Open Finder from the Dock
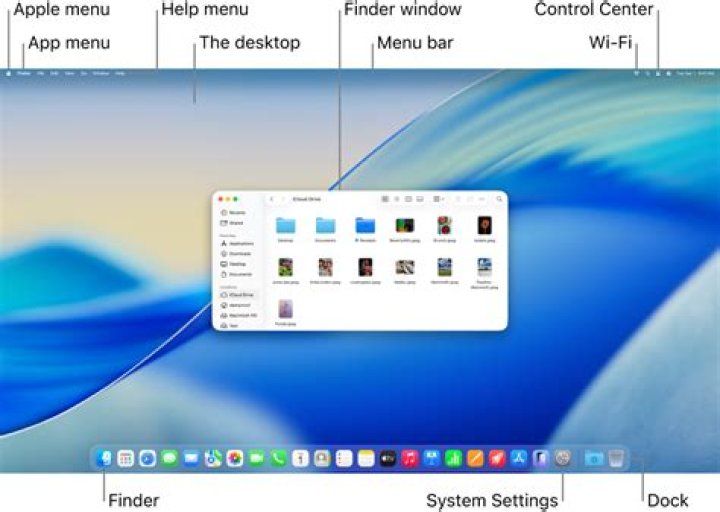720x512 pixels. (x=104, y=458)
